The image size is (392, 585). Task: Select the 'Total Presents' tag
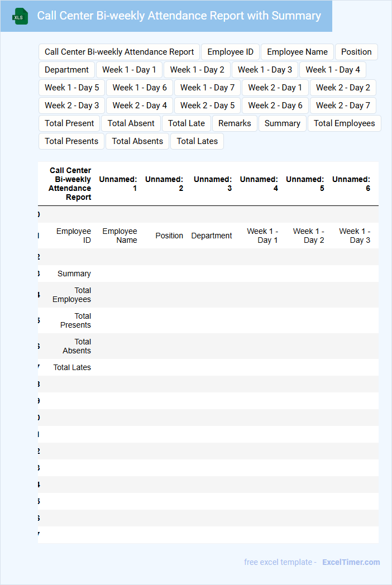click(71, 141)
